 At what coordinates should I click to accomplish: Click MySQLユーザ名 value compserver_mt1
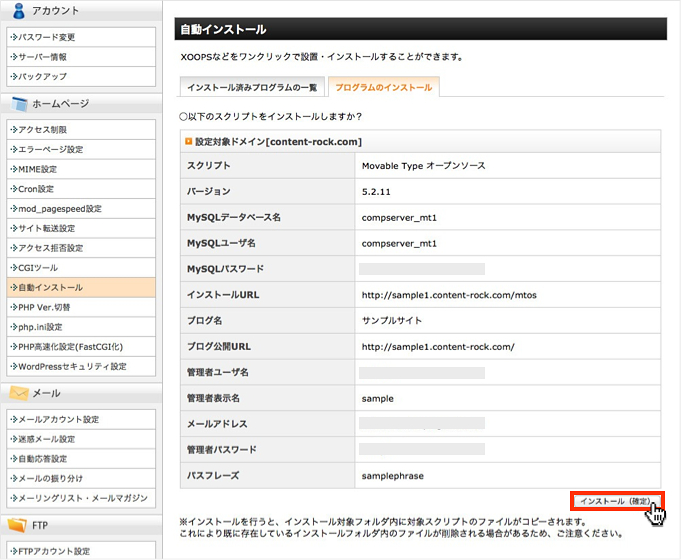(399, 244)
